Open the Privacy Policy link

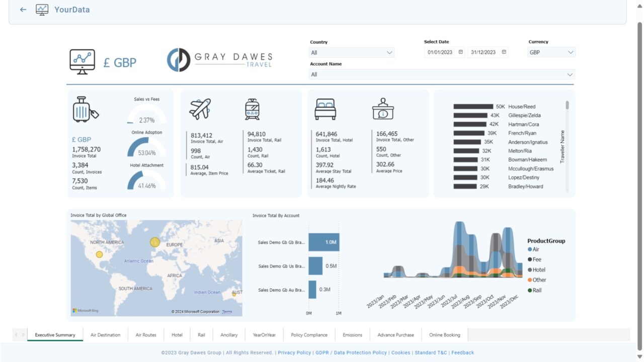coord(294,352)
